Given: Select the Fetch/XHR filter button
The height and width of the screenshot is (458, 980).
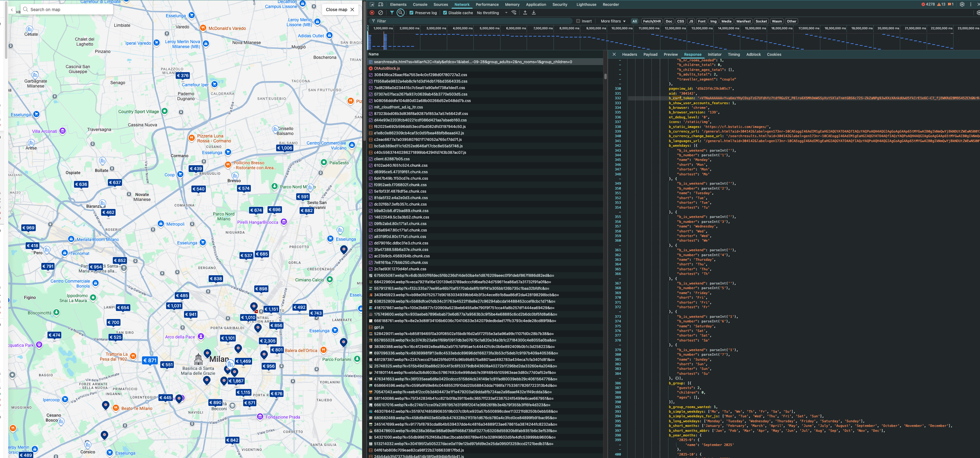Looking at the screenshot, I should [652, 21].
